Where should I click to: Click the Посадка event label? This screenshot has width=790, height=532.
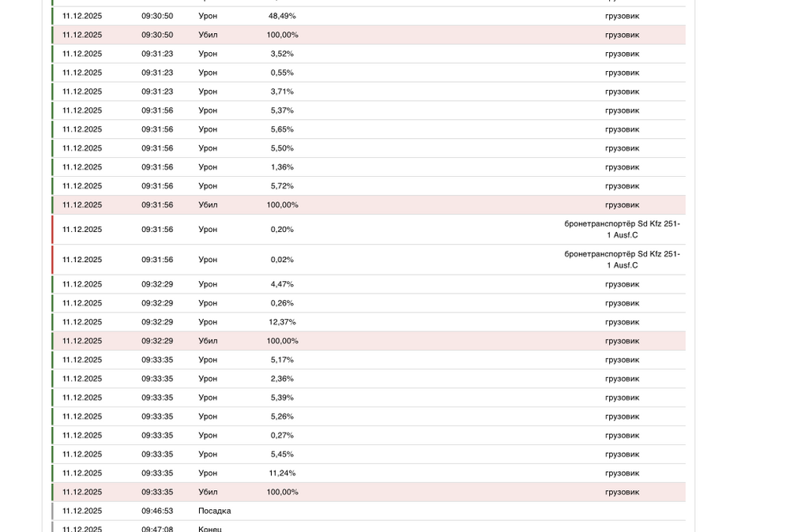tap(214, 511)
